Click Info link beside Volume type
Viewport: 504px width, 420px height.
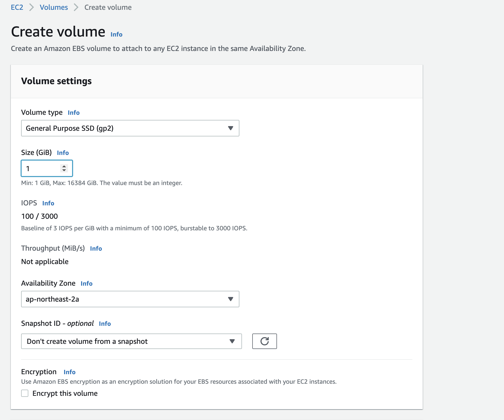tap(74, 113)
